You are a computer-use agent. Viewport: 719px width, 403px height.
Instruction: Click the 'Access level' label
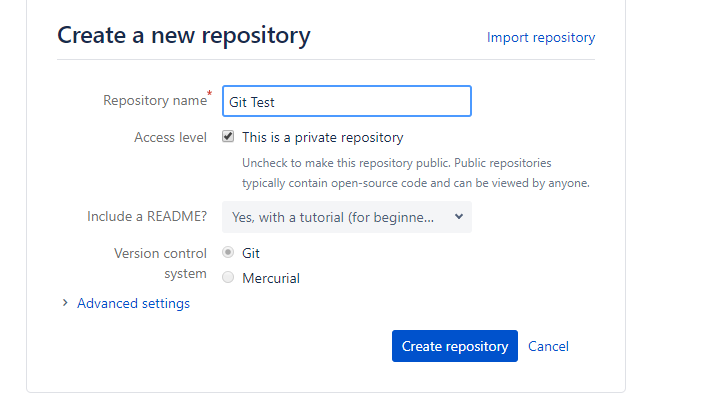pos(170,137)
